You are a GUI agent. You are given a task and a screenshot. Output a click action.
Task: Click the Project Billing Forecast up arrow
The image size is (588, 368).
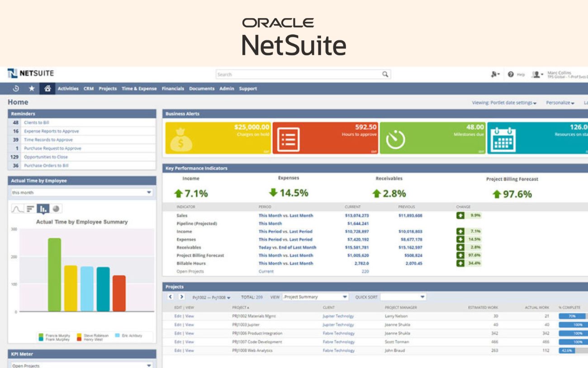(497, 194)
